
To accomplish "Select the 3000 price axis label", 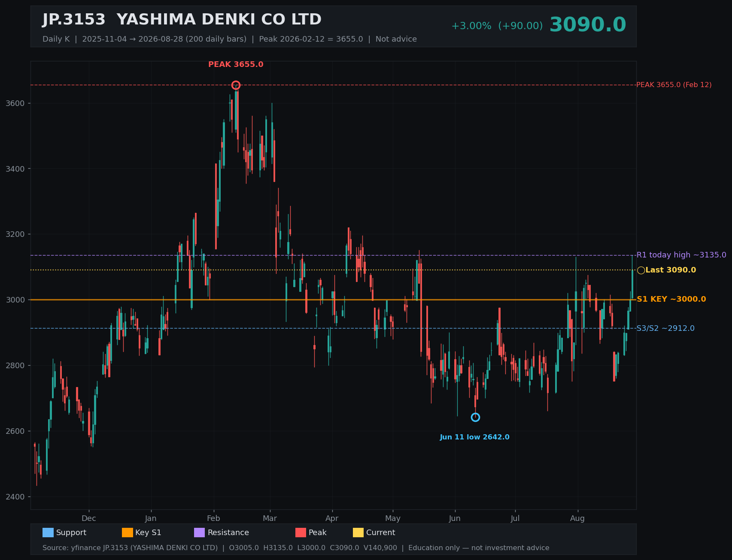I will tap(16, 300).
